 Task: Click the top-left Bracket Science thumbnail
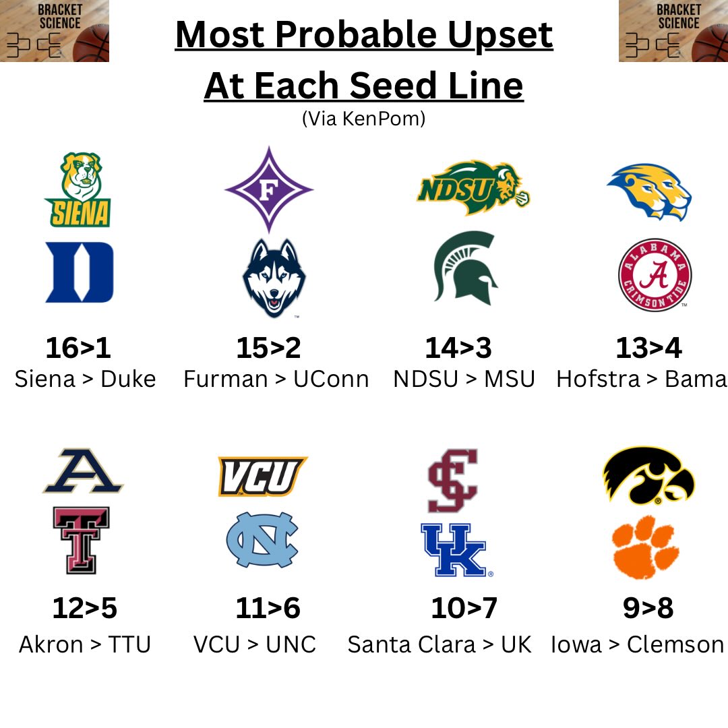point(55,31)
